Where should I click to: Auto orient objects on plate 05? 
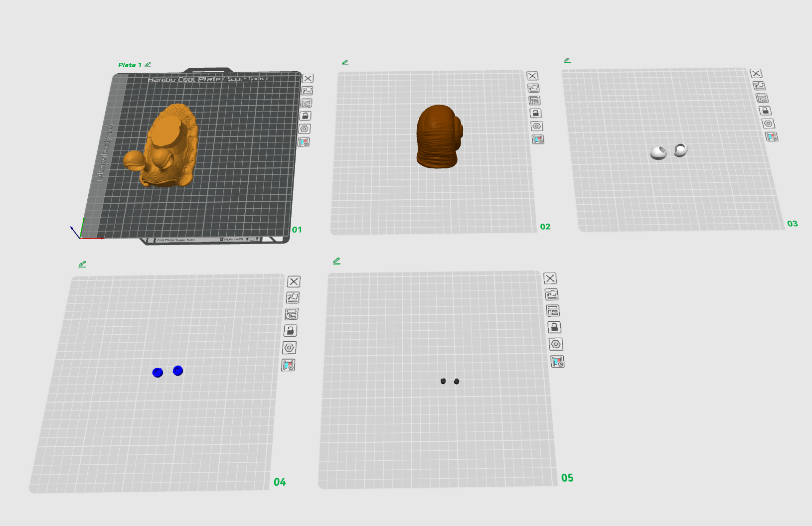point(551,294)
